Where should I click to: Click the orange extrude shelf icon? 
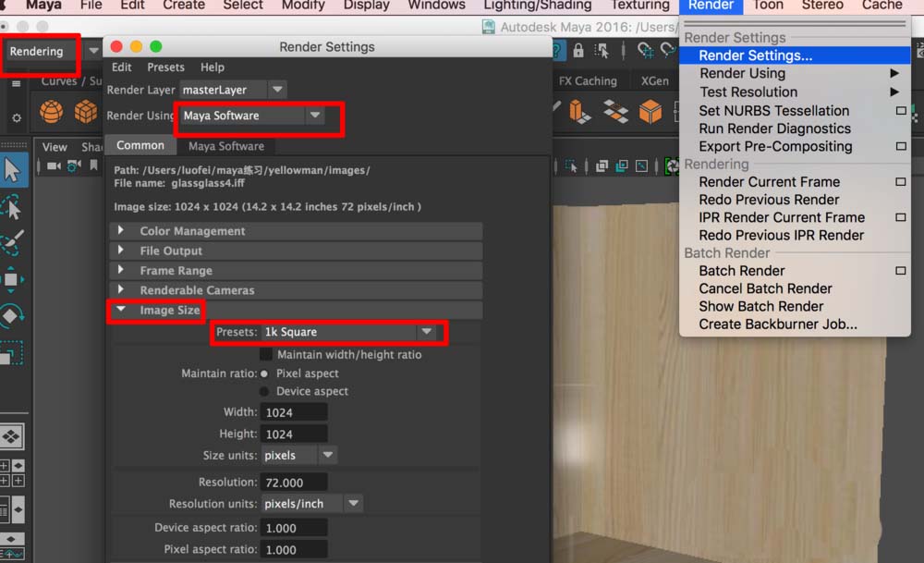[x=579, y=112]
